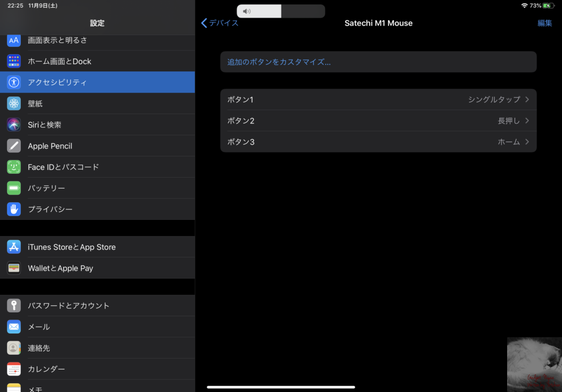Tap the 編集 edit button
Screen dimensions: 562x392
click(x=544, y=23)
